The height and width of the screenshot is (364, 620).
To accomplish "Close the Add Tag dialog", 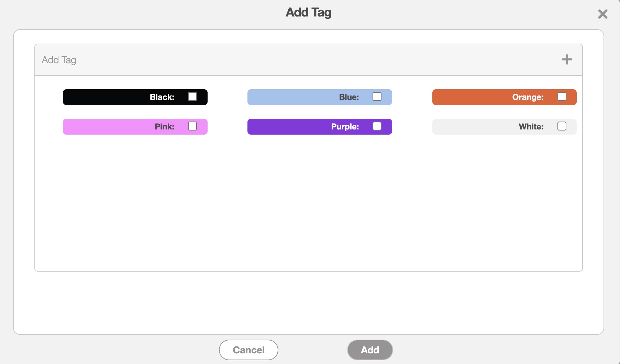I will 602,14.
